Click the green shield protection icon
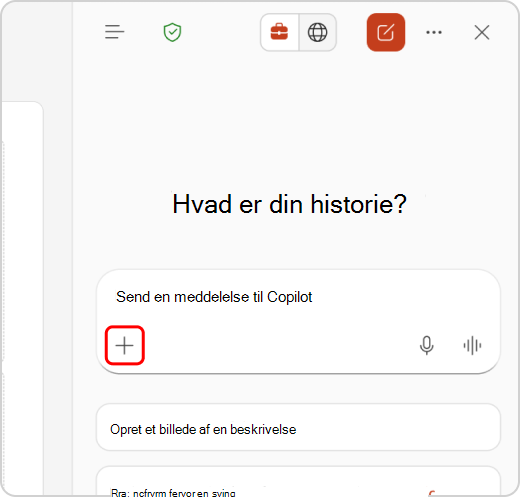520x497 pixels. 172,32
